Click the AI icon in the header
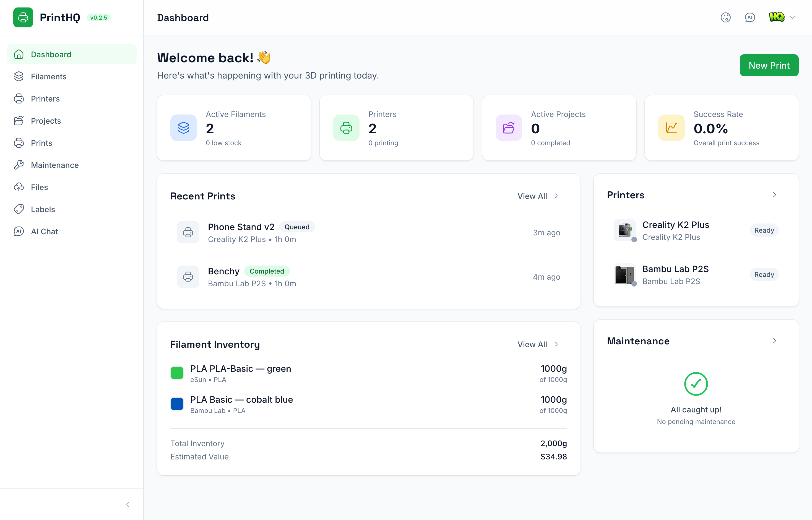The width and height of the screenshot is (812, 520). (x=749, y=17)
